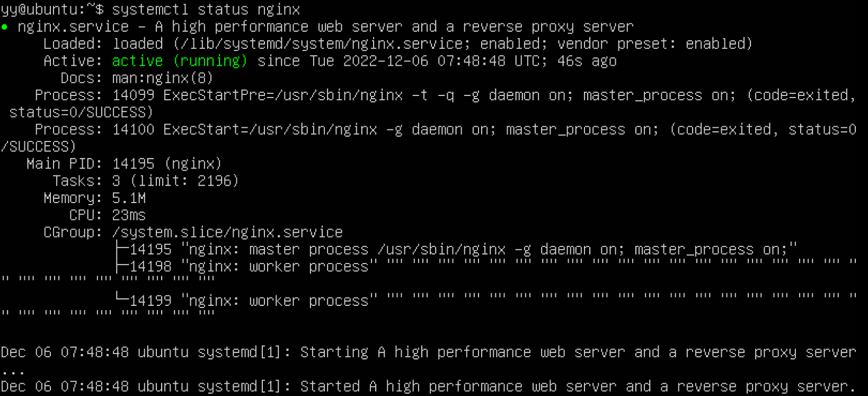Click the CPU value '23ms'
The image size is (868, 396).
tap(129, 215)
